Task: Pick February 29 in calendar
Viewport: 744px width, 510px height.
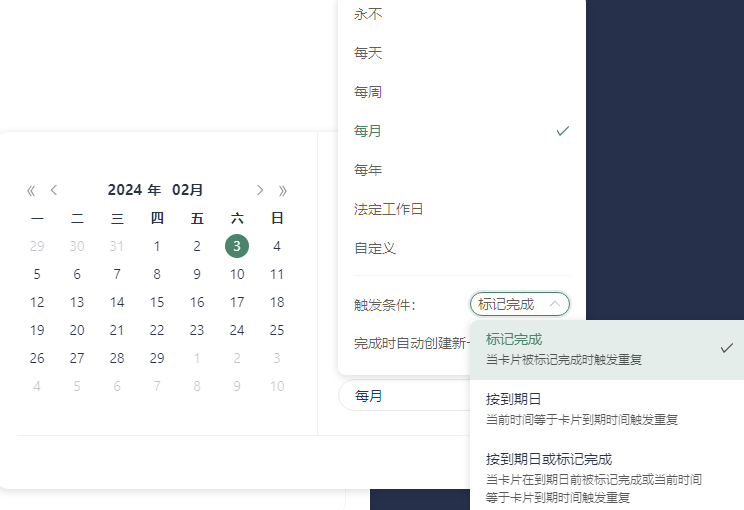Action: (x=157, y=358)
